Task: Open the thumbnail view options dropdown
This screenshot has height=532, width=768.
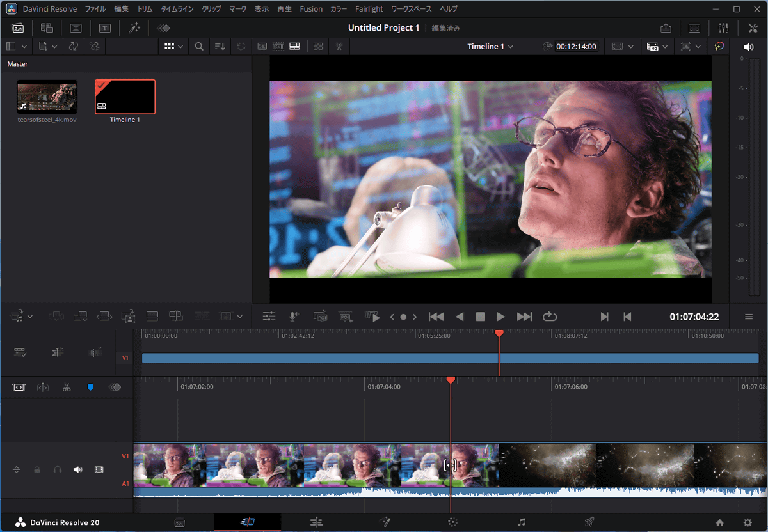Action: pos(181,47)
